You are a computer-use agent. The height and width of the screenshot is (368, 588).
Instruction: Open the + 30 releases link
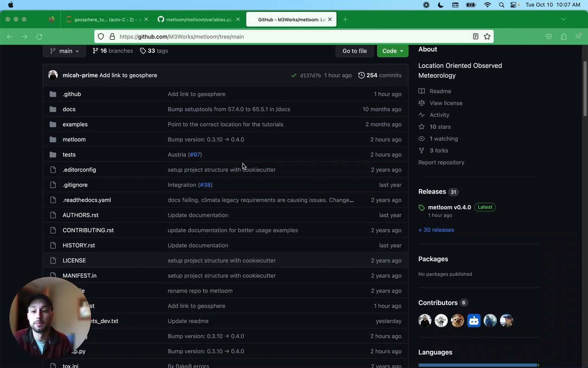pos(436,230)
